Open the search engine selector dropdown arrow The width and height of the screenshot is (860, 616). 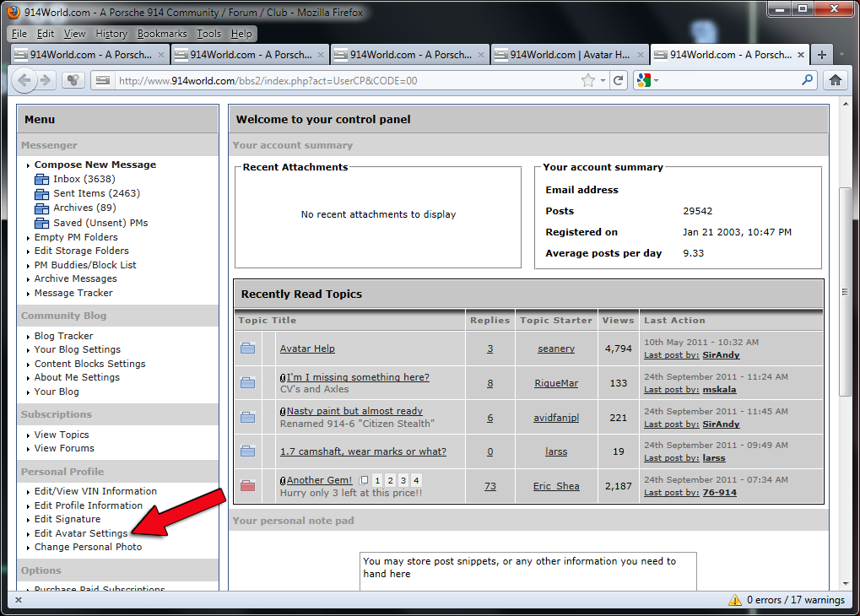coord(656,81)
